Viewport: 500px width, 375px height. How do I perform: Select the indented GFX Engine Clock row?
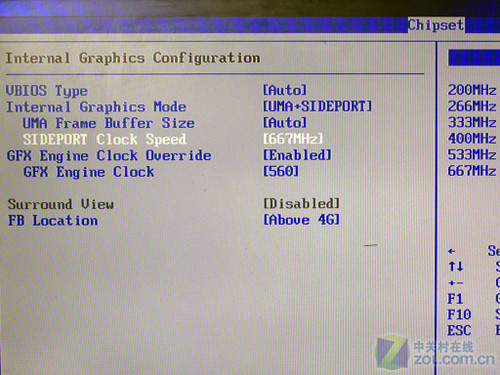[x=89, y=172]
